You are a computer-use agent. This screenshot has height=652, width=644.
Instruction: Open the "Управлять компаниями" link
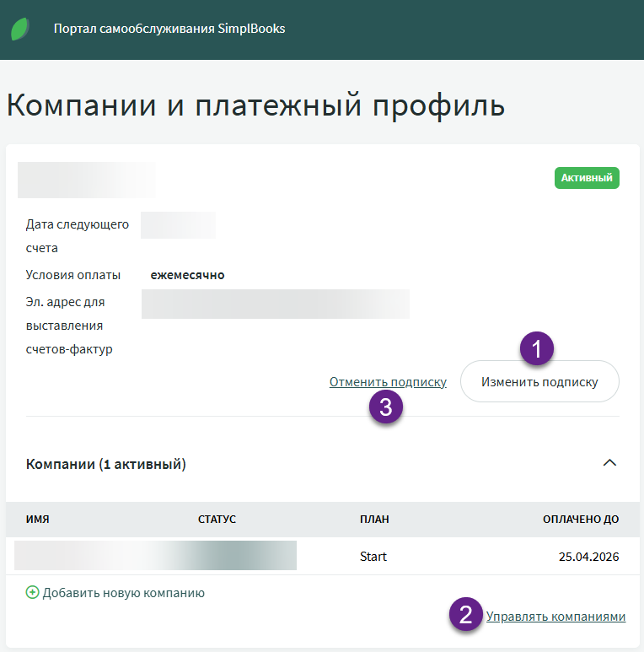tap(555, 617)
